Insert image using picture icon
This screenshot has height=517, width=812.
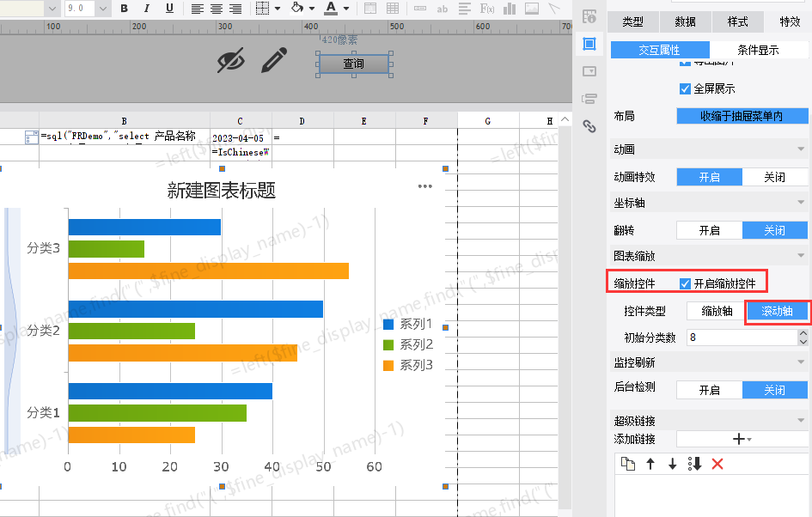pos(532,9)
